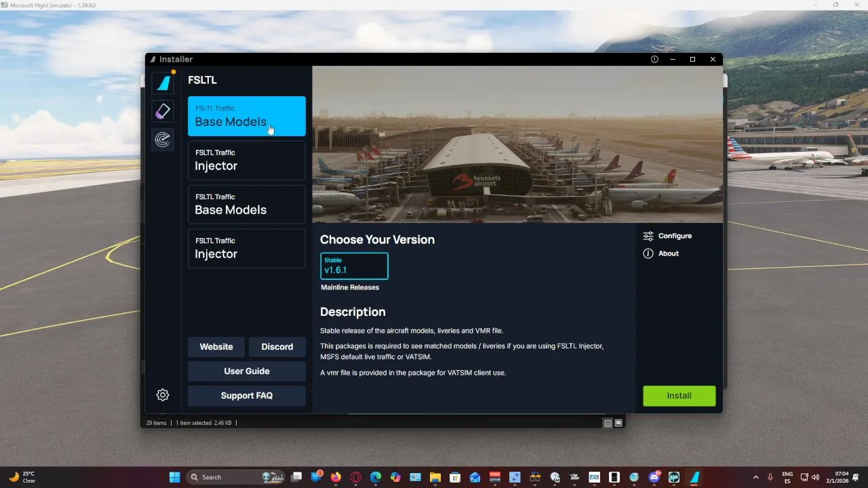Click the 'Choose Your Version' heading
The image size is (868, 488).
[377, 239]
